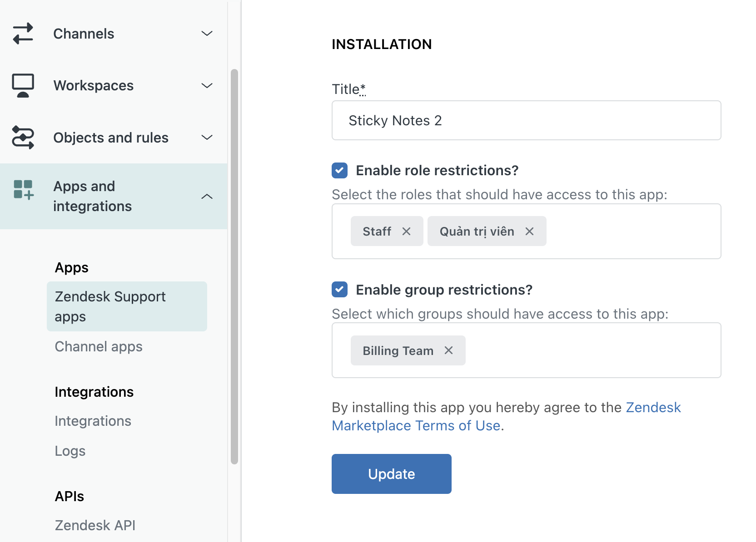Click the sidebar vertical scrollbar
This screenshot has height=542, width=756.
pos(234,267)
